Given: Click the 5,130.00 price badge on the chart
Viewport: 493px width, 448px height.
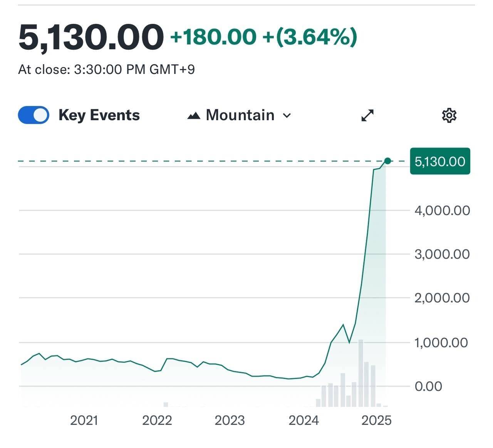Looking at the screenshot, I should [439, 161].
